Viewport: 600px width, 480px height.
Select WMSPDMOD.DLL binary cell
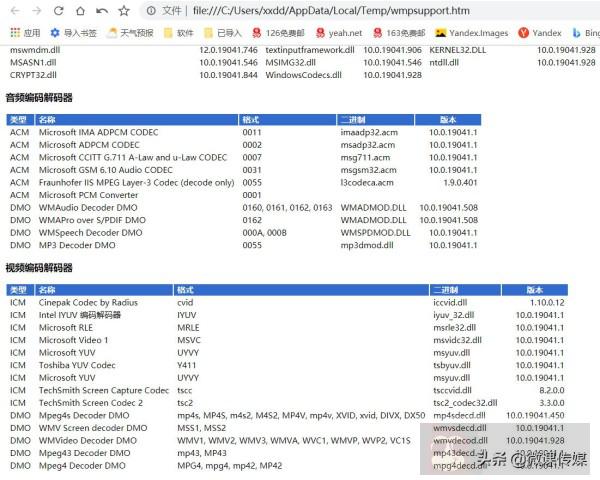(x=375, y=233)
